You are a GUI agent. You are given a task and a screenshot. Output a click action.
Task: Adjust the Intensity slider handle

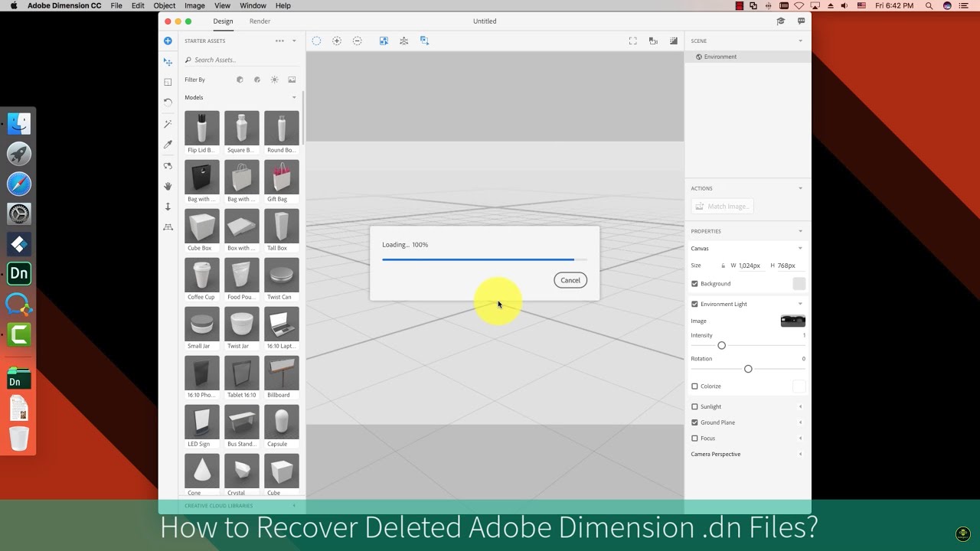point(721,346)
